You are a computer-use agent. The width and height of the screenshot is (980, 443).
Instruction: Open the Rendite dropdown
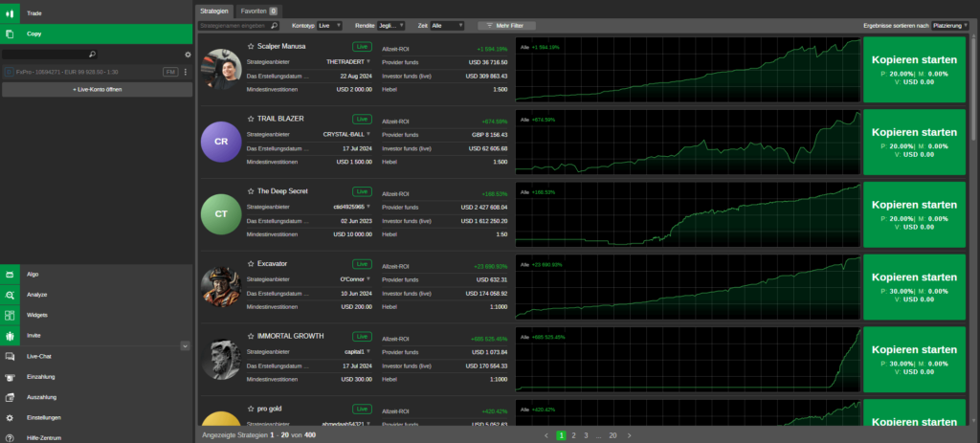click(391, 26)
